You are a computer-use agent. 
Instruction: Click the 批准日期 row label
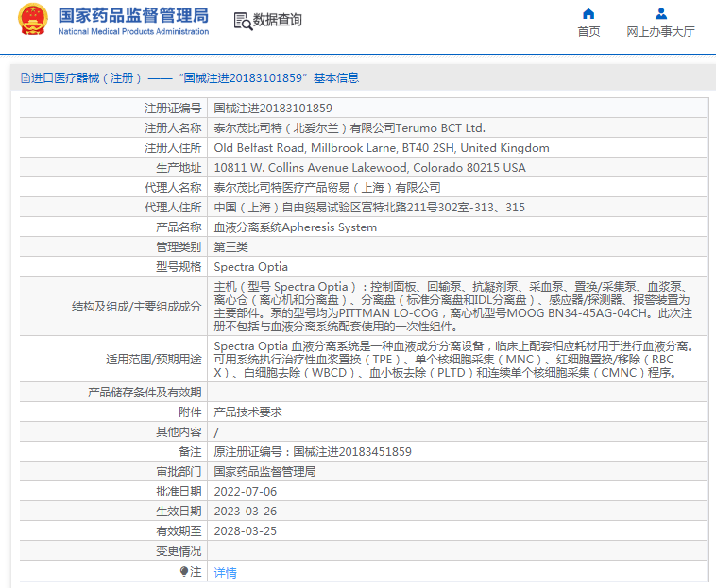click(179, 492)
